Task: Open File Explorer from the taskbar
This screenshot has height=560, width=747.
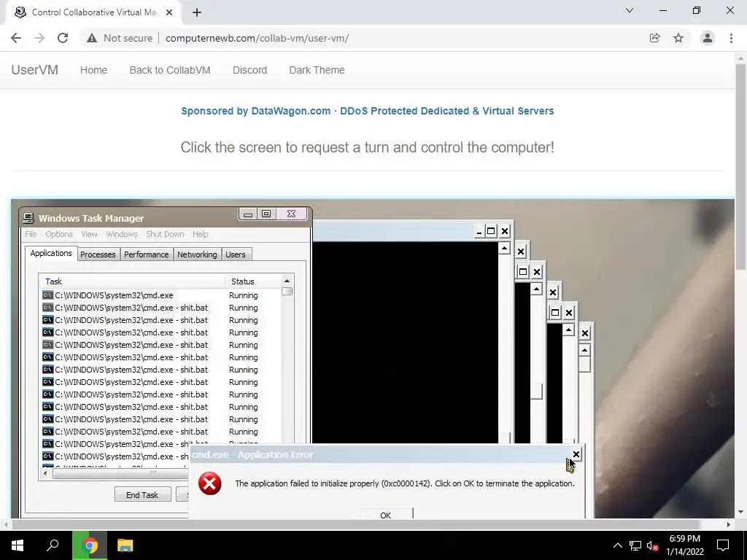Action: (x=125, y=545)
